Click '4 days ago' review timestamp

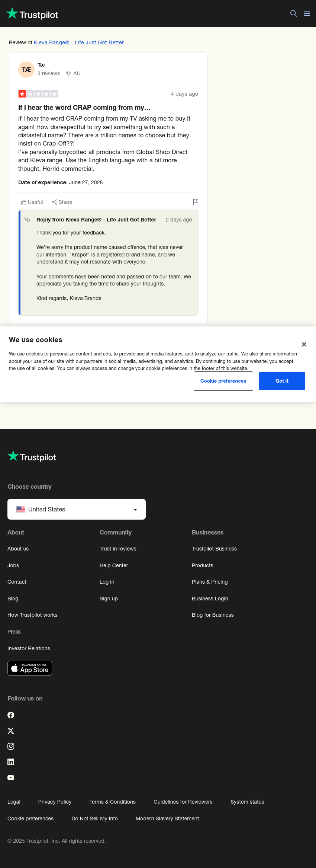click(184, 94)
